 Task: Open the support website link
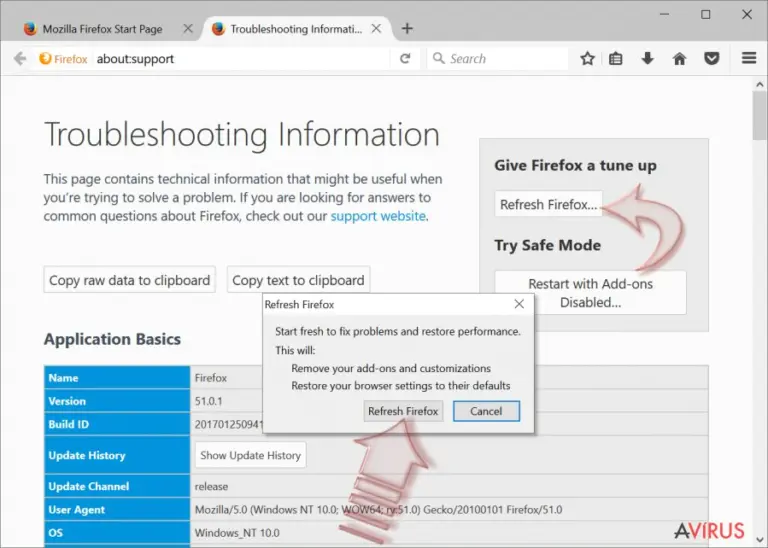click(x=378, y=216)
